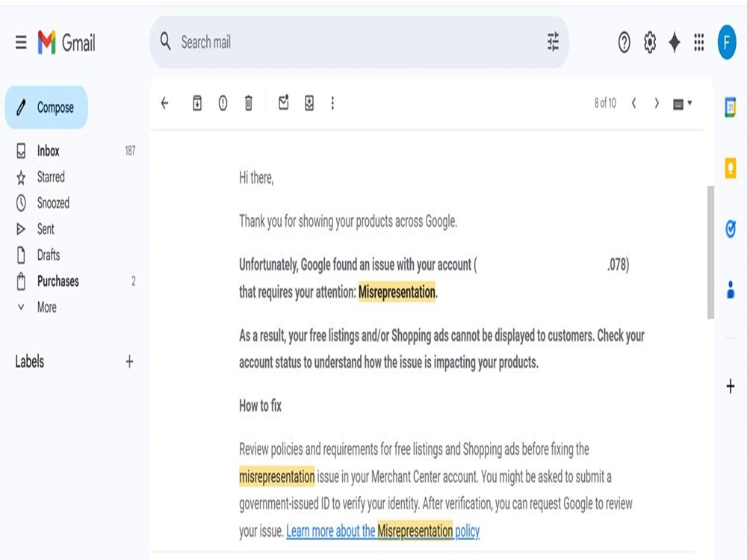Screen dimensions: 747x560
Task: Click the 'Hi there,' greeting text
Action: coord(256,178)
